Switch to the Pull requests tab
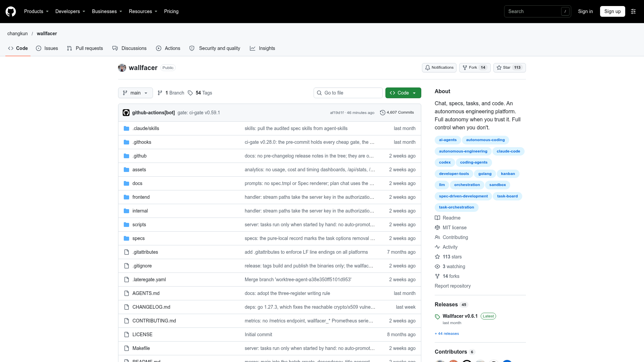644x362 pixels. pos(85,48)
